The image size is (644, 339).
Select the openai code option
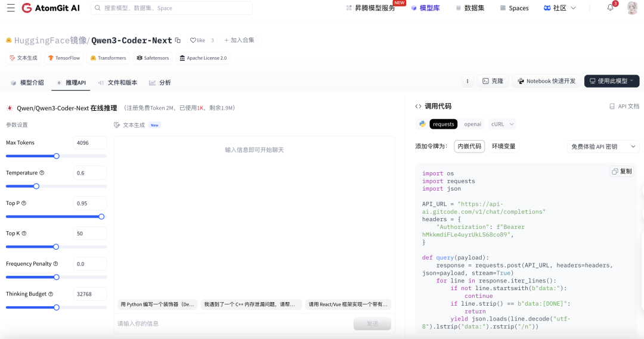click(473, 124)
